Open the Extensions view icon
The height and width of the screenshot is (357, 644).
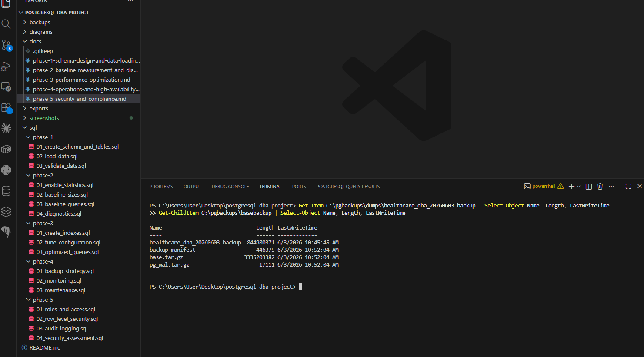(6, 107)
